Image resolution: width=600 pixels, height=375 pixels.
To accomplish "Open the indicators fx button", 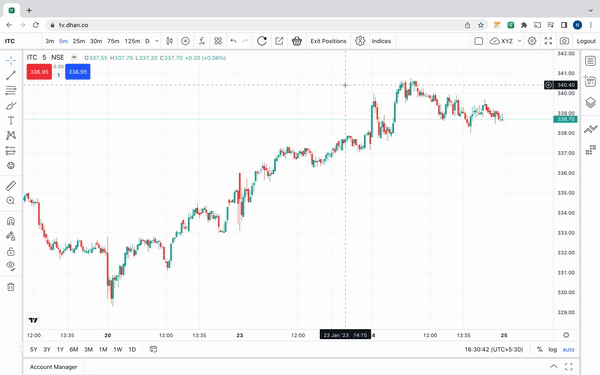I will 202,41.
